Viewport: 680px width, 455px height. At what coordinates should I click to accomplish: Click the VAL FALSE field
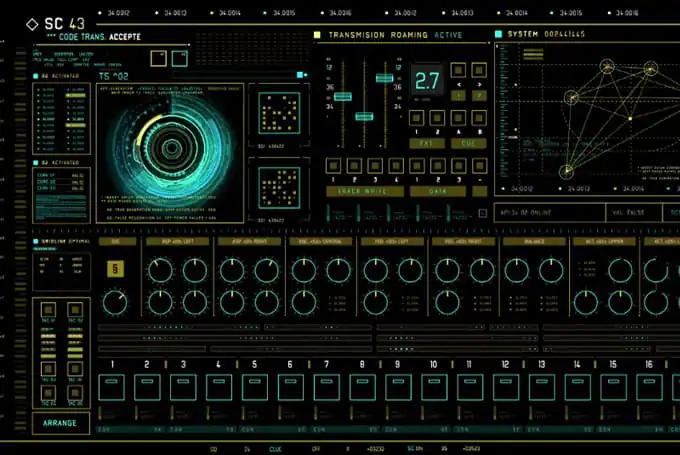click(x=634, y=213)
